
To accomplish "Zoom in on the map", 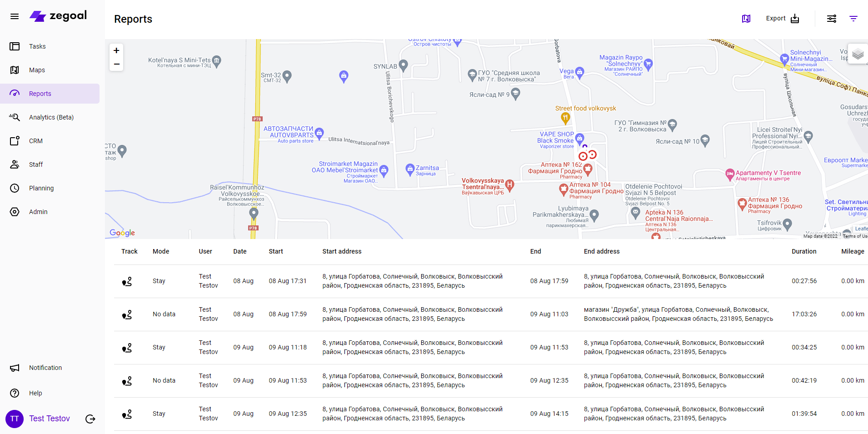I will (116, 50).
